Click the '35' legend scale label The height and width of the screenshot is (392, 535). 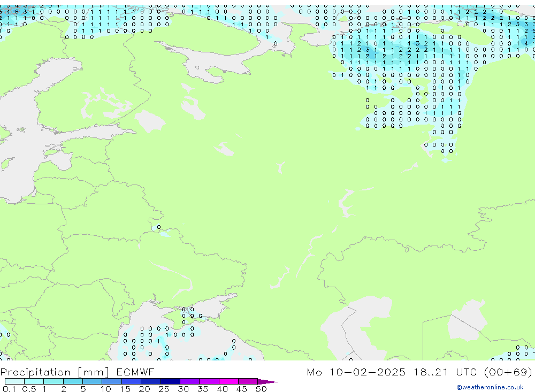(203, 389)
